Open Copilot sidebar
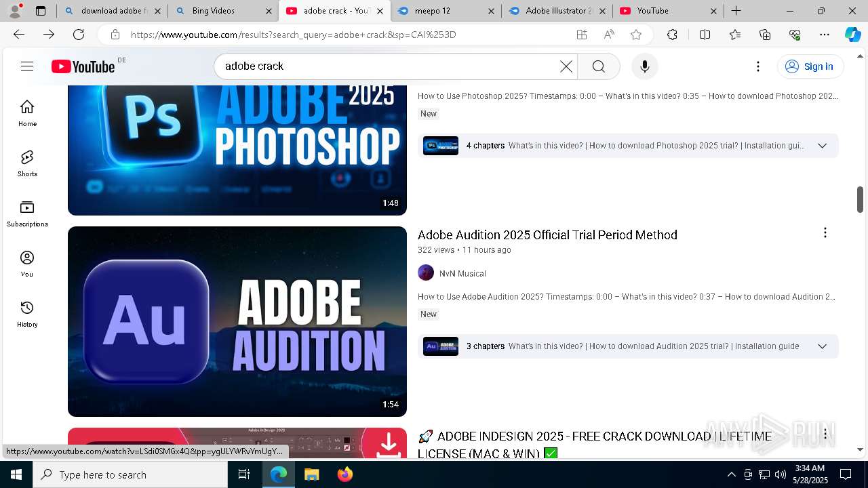 pos(852,35)
